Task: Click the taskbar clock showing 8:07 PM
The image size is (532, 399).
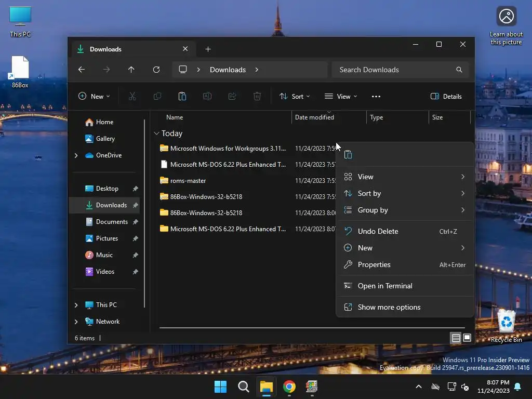Action: (494, 387)
